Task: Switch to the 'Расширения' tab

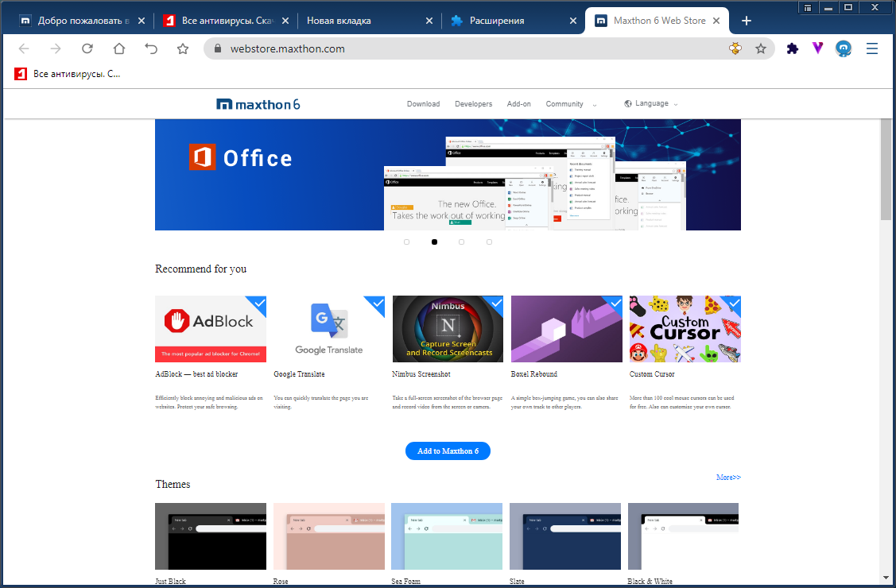Action: (x=511, y=21)
